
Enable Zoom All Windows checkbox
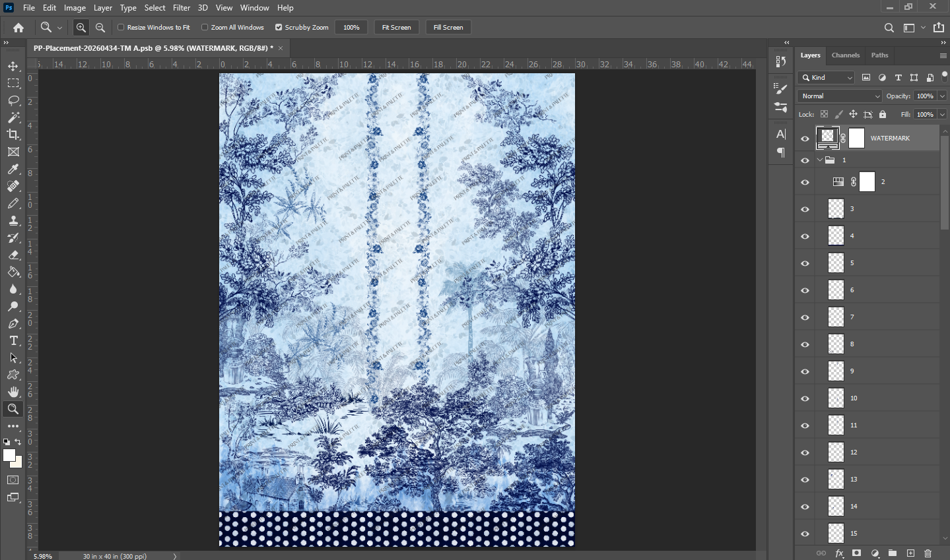[x=205, y=28]
